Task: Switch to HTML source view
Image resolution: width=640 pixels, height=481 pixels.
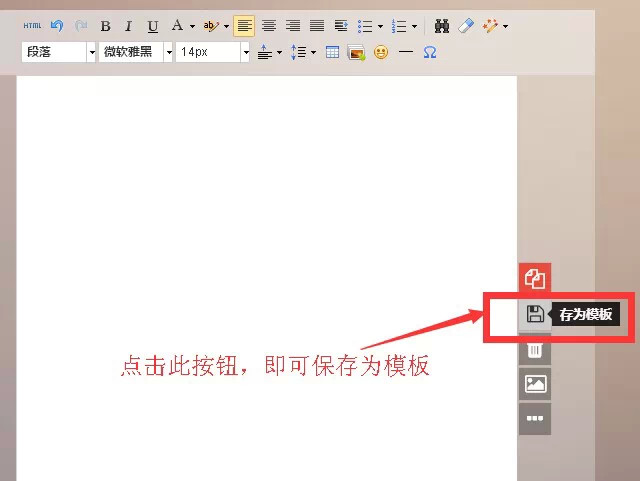Action: 32,26
